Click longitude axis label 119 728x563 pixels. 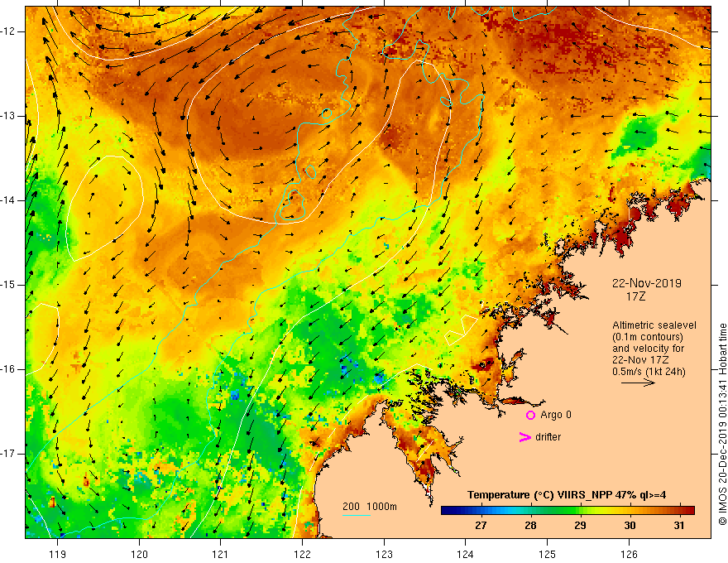tap(58, 554)
